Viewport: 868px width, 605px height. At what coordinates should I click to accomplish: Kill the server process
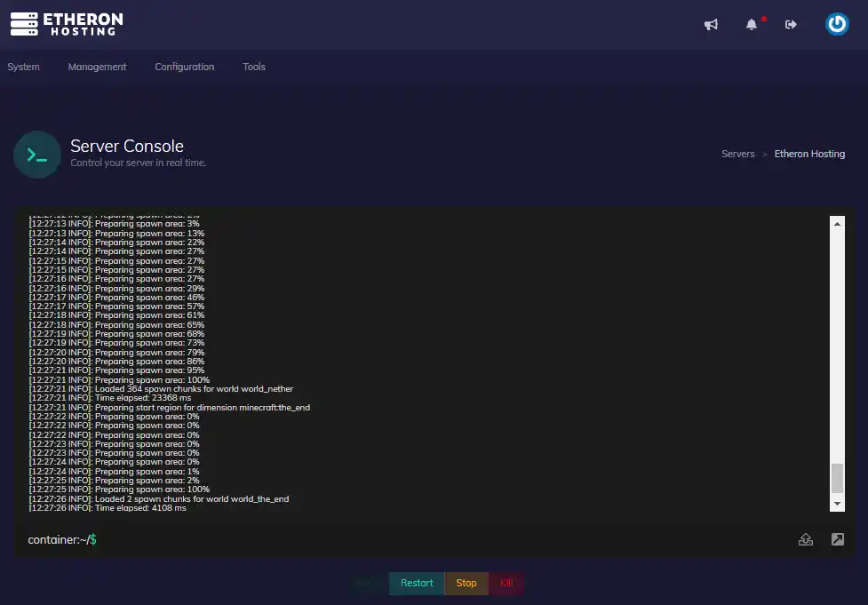tap(506, 583)
